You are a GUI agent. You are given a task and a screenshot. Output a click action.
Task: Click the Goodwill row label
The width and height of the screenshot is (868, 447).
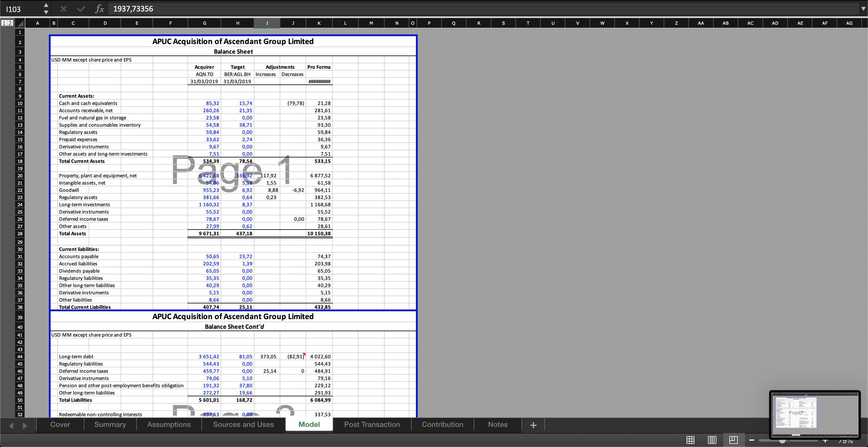tap(69, 190)
